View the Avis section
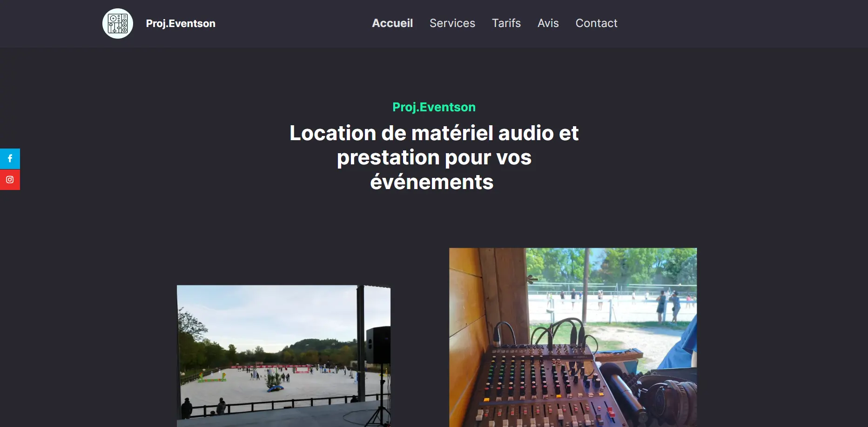The height and width of the screenshot is (427, 868). pos(548,23)
